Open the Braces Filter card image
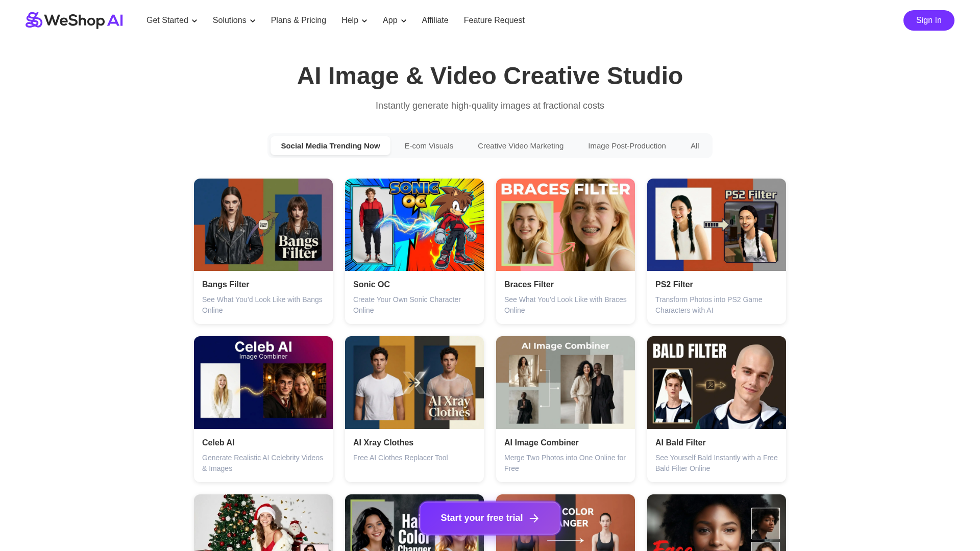The height and width of the screenshot is (551, 980). tap(565, 224)
